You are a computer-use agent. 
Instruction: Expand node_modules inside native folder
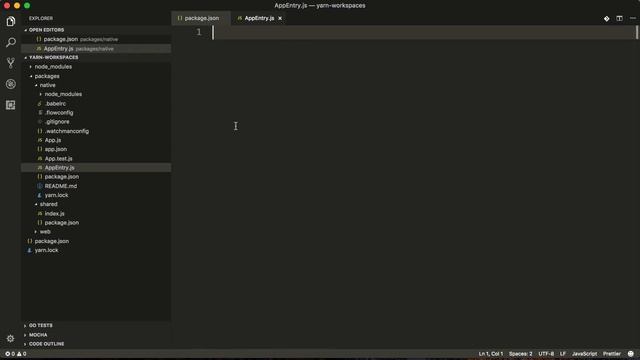pos(63,94)
